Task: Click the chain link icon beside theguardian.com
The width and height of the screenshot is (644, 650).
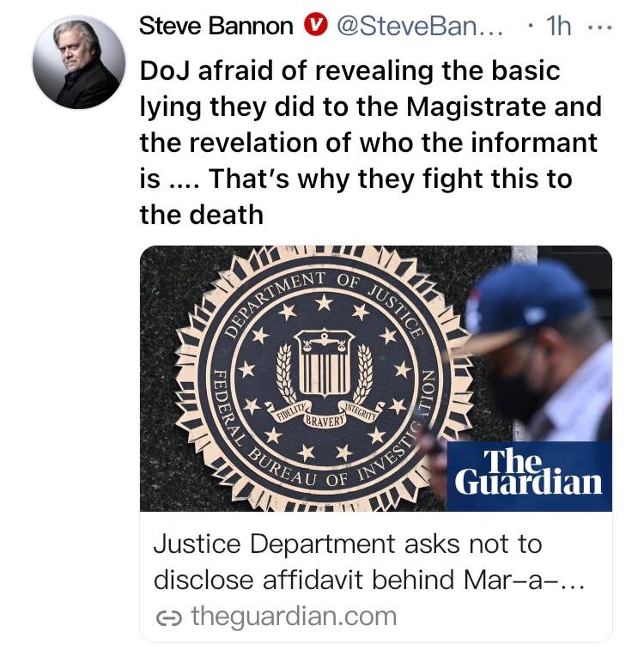Action: pos(168,618)
